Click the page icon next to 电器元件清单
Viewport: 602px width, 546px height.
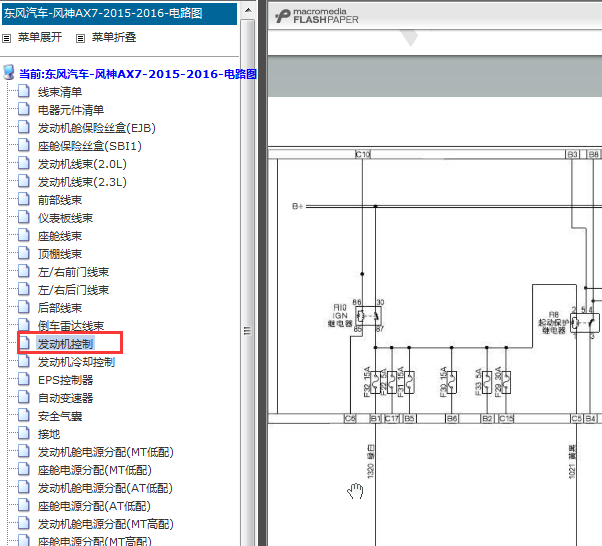24,109
